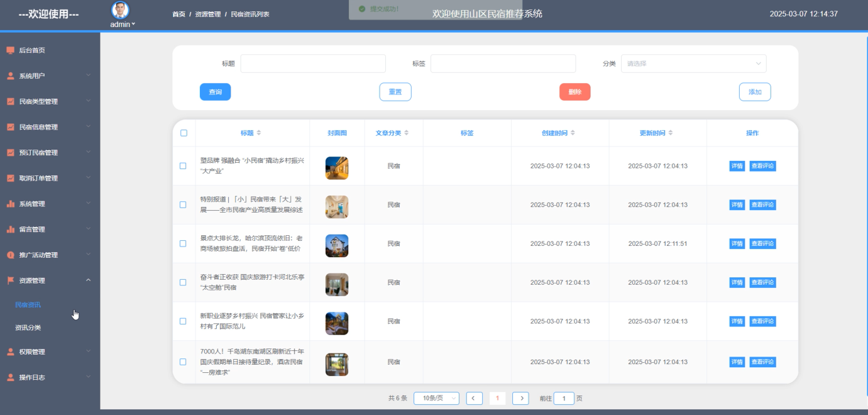Screen dimensions: 868x415
Task: Click the 资源管理 breadcrumb
Action: [x=207, y=14]
